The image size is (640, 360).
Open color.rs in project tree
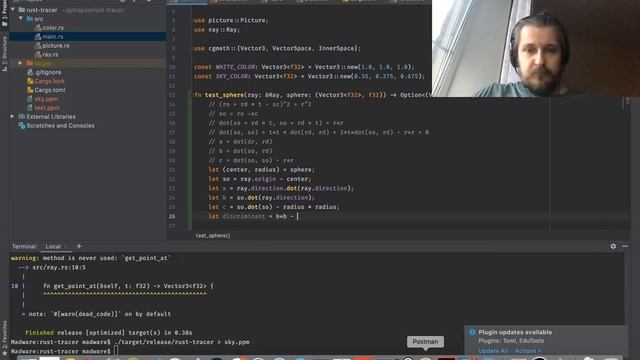pyautogui.click(x=53, y=28)
